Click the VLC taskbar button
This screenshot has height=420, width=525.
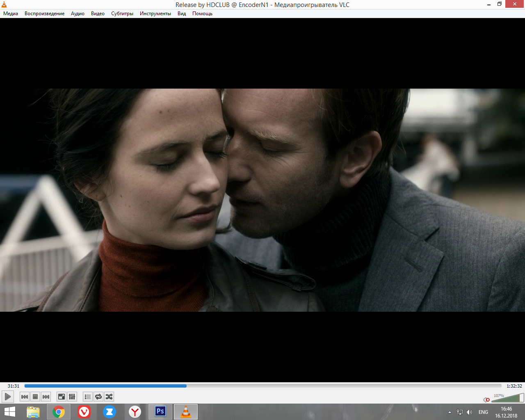[186, 412]
